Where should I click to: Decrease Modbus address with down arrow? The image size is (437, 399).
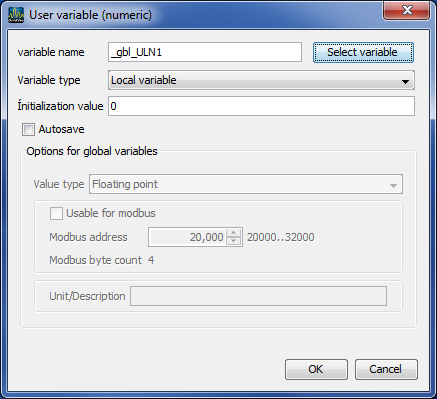[234, 241]
